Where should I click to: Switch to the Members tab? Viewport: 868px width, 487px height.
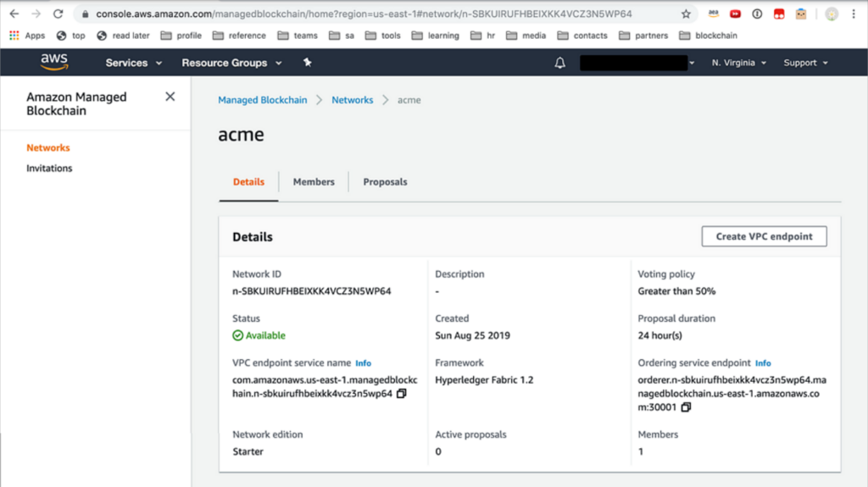314,182
